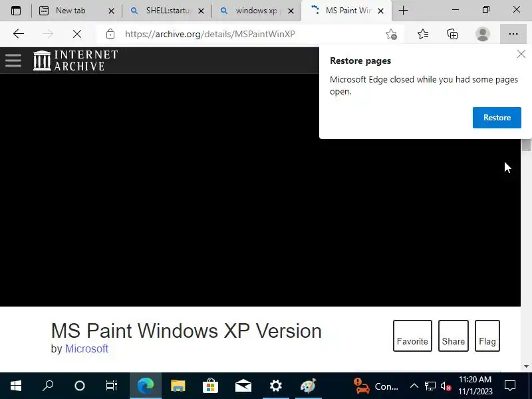Image resolution: width=532 pixels, height=399 pixels.
Task: Dismiss the Restore pages popup
Action: click(x=521, y=54)
